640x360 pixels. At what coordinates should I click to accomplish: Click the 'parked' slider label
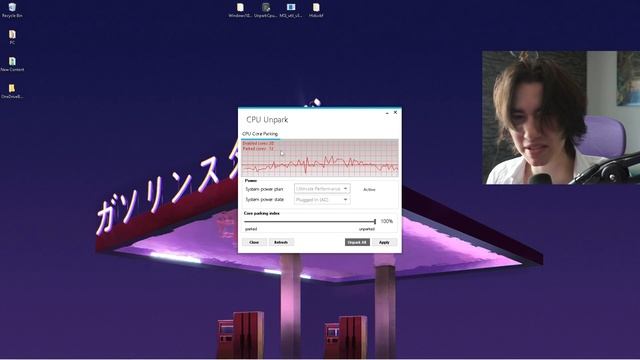[251, 229]
